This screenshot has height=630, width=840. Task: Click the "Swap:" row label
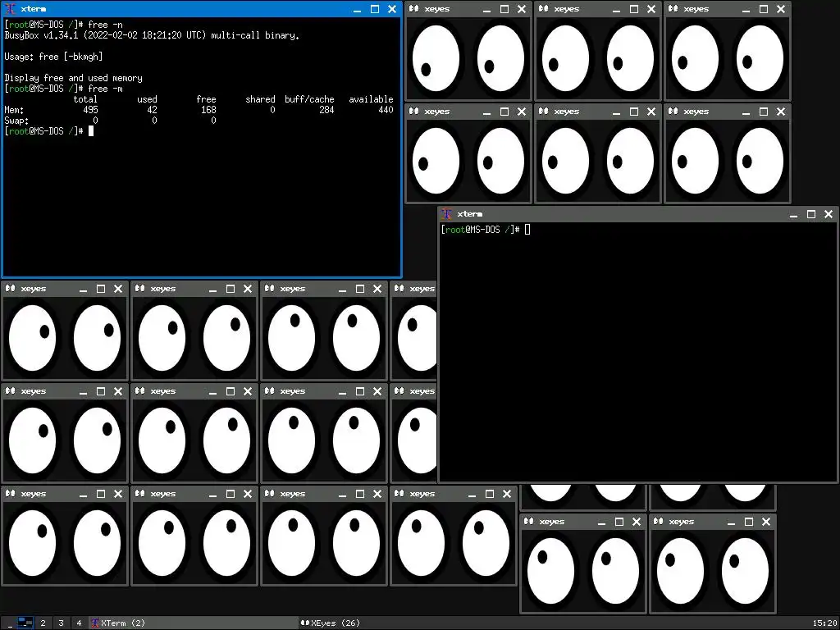pos(16,121)
